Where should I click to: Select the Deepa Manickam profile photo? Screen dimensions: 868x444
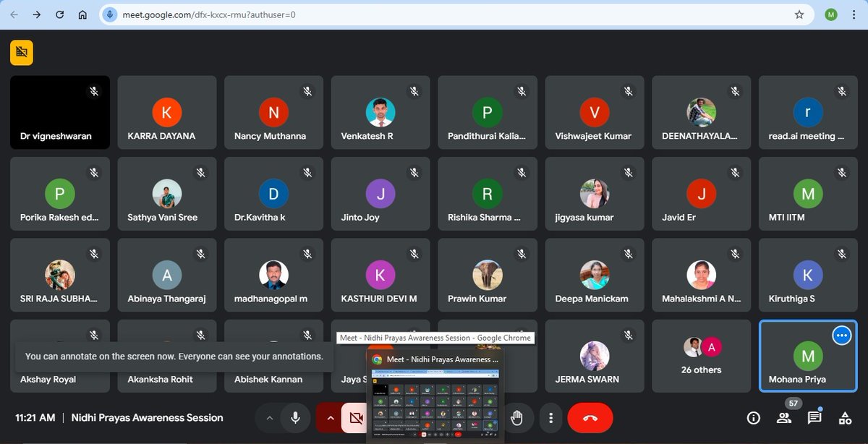tap(595, 275)
